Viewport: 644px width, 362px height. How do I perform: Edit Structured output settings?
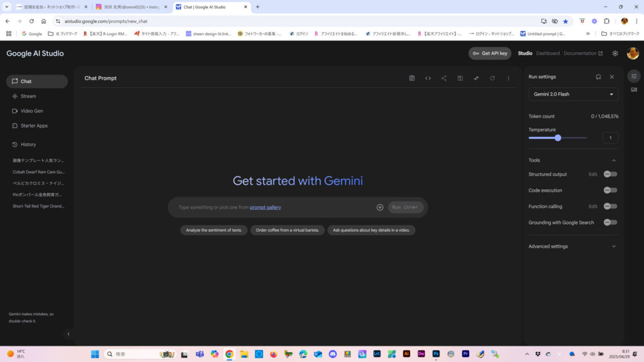[592, 175]
